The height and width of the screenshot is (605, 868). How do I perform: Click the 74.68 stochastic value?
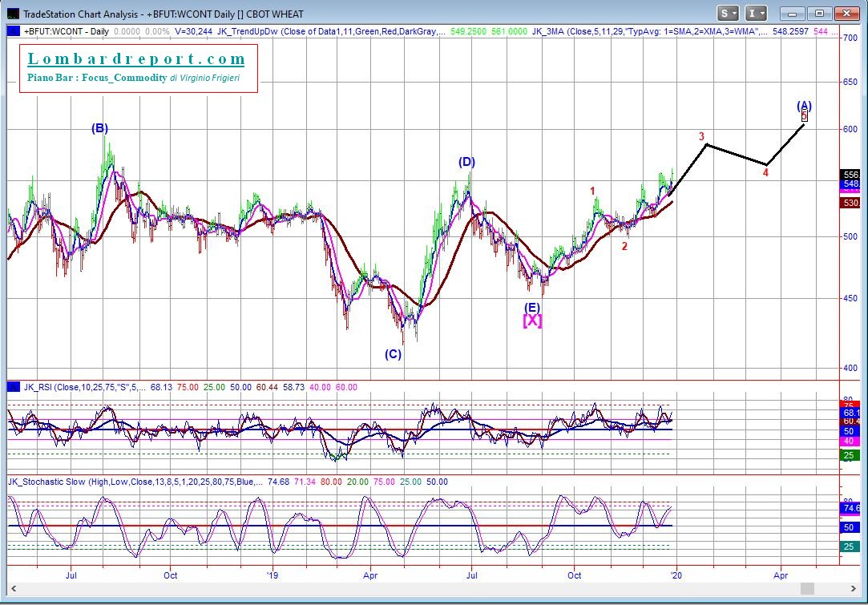[x=278, y=482]
